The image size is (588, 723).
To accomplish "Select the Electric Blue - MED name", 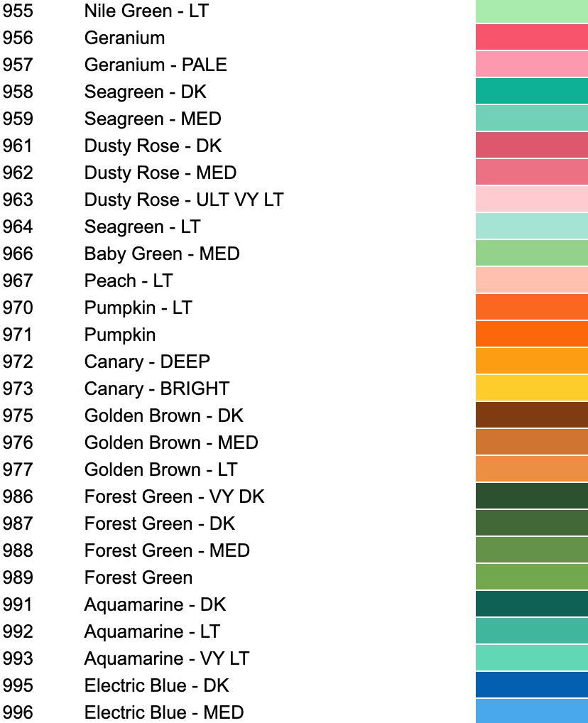I will pyautogui.click(x=164, y=712).
